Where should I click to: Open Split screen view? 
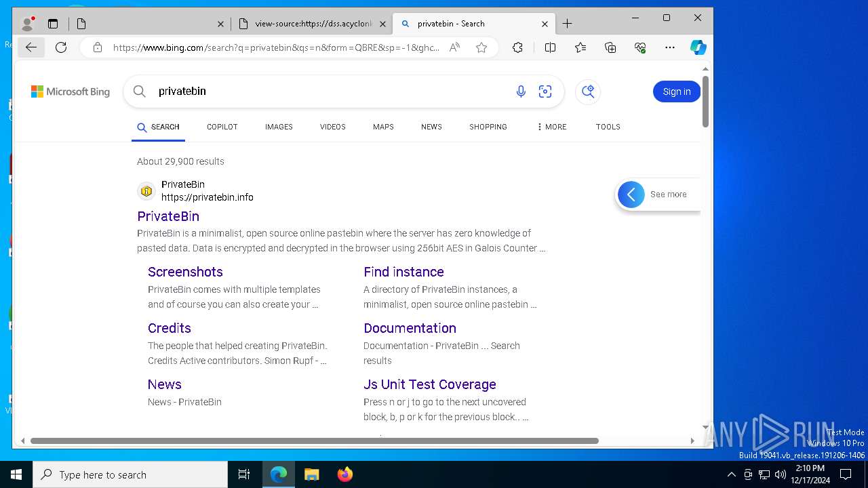pos(550,47)
